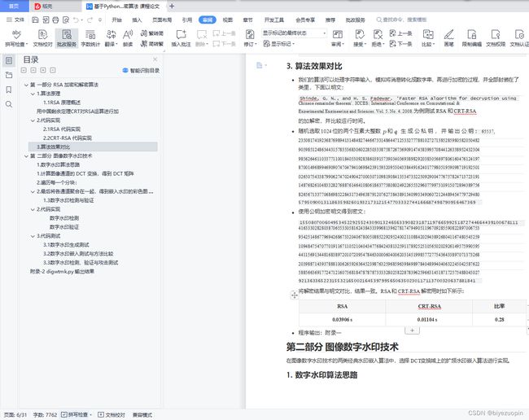Open the 页面布局 ribbon tab
The height and width of the screenshot is (420, 529).
point(162,20)
